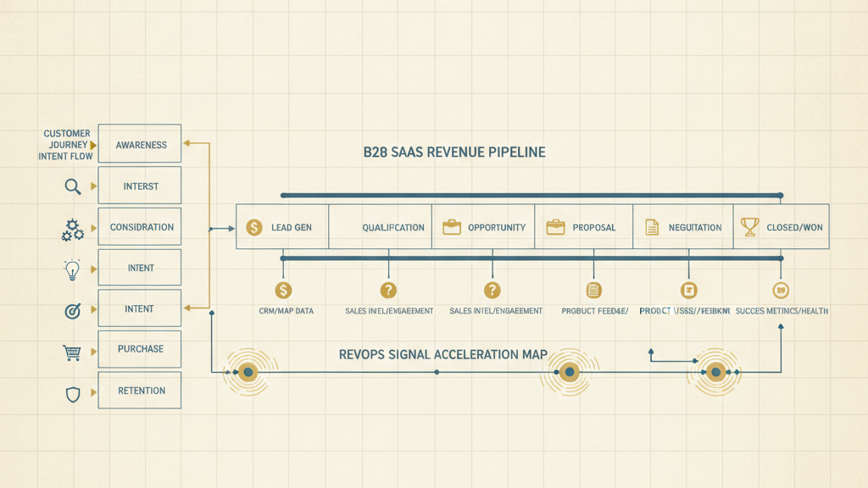The width and height of the screenshot is (868, 488).
Task: Click the trophy icon in Closed/Won stage
Action: coord(750,227)
